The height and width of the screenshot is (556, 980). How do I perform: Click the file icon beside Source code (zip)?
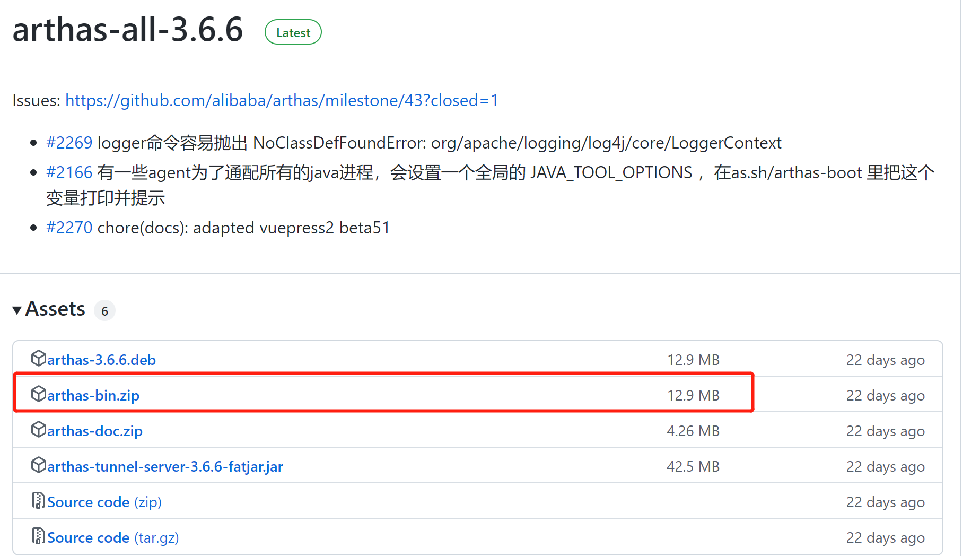click(x=38, y=500)
